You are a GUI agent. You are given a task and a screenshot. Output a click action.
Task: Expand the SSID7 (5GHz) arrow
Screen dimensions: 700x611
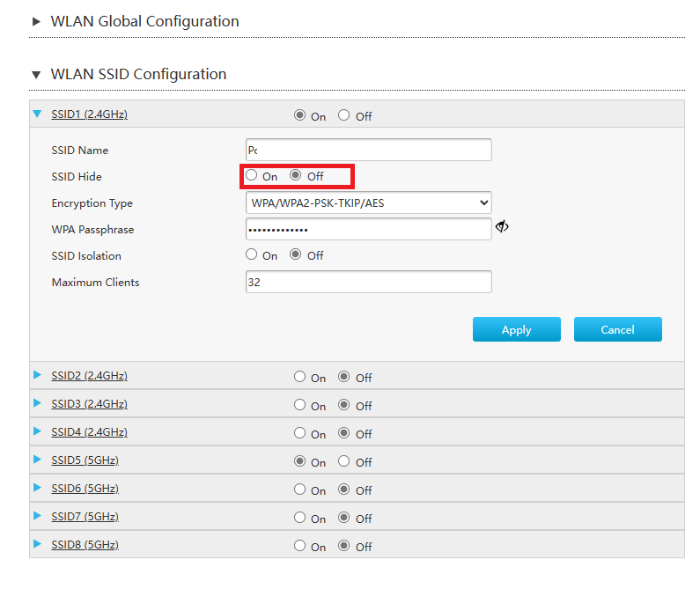point(38,516)
